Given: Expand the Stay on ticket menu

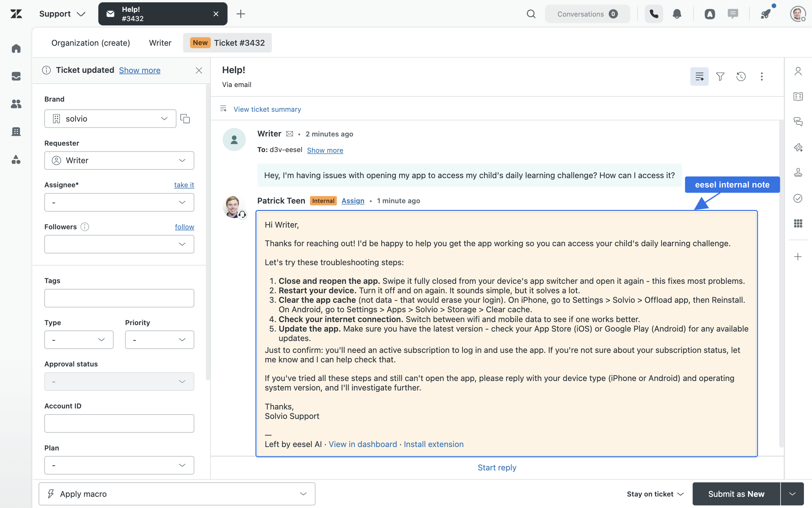Looking at the screenshot, I should point(655,494).
